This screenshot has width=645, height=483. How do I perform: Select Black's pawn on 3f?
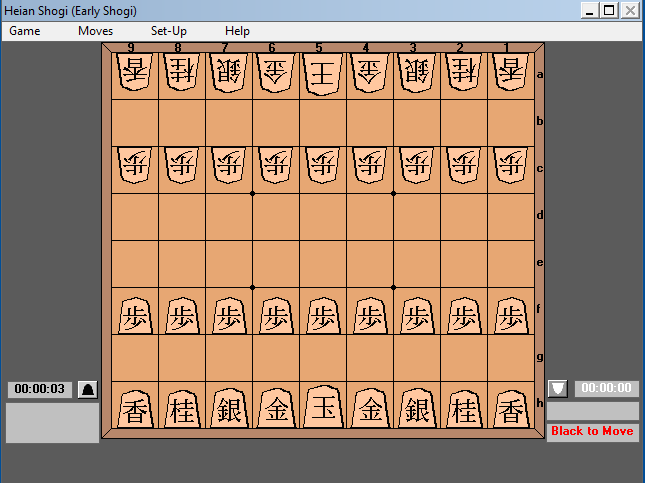point(417,316)
